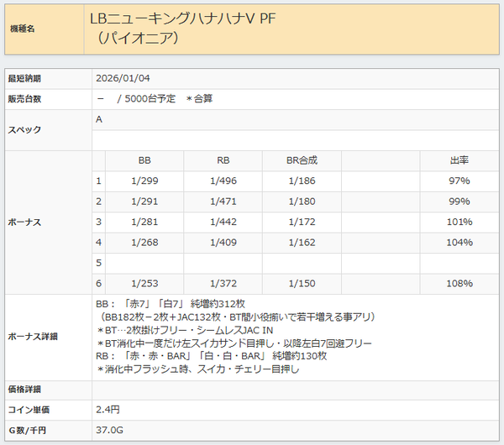Viewport: 504px width, 445px height.
Task: Select setting 1 RB value 1/496
Action: click(223, 181)
